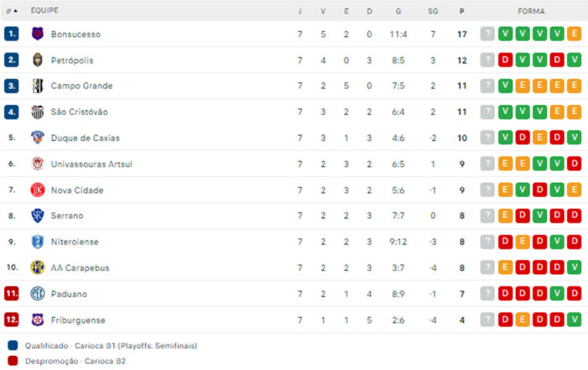Click the Campo Grande team crest
Viewport: 588px width, 370px height.
pos(37,86)
